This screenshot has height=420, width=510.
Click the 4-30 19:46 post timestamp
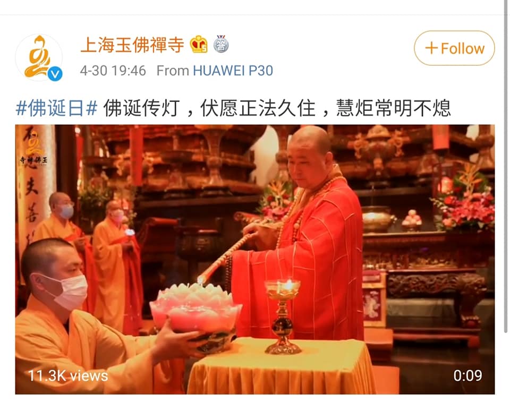(x=113, y=71)
